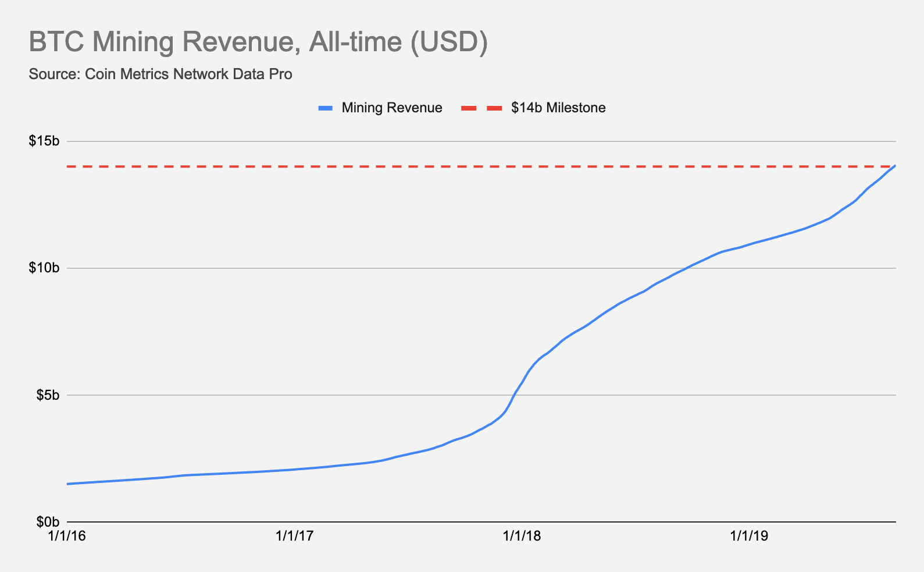Select the Mining Revenue legend label
This screenshot has width=924, height=572.
[x=391, y=108]
